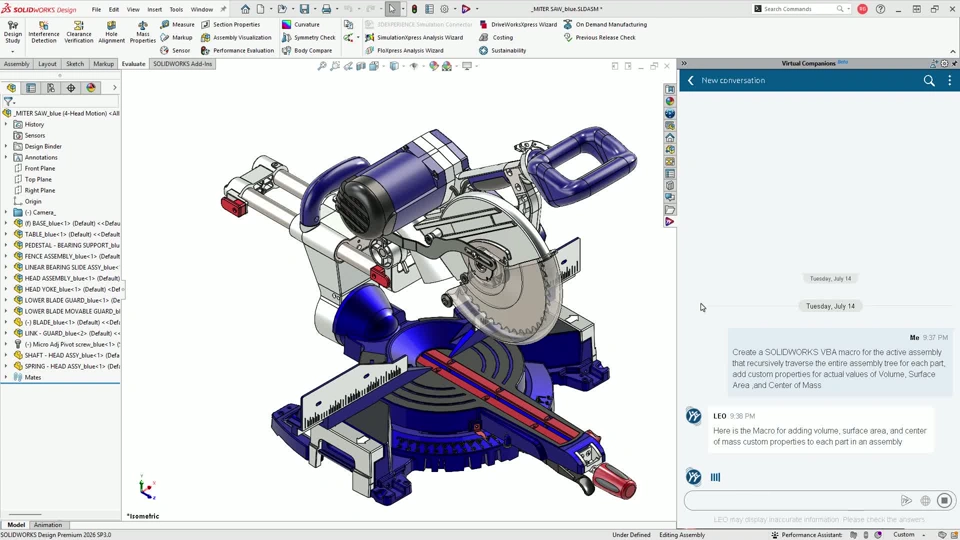The image size is (960, 540).
Task: Open the Costing tool
Action: click(497, 37)
